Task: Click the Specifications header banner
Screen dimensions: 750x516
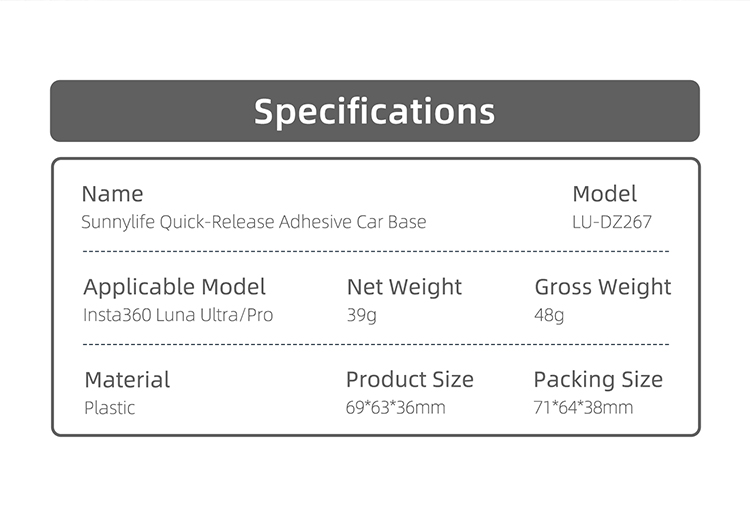Action: click(x=375, y=111)
